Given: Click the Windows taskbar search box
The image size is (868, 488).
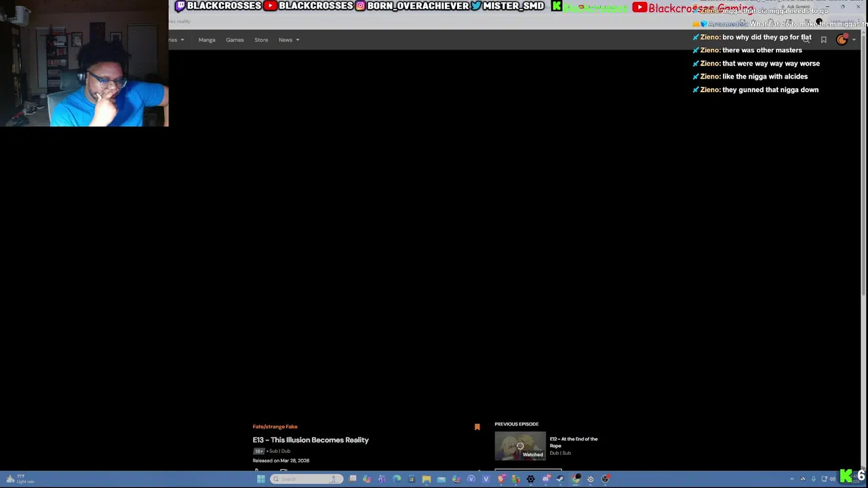Looking at the screenshot, I should click(307, 479).
